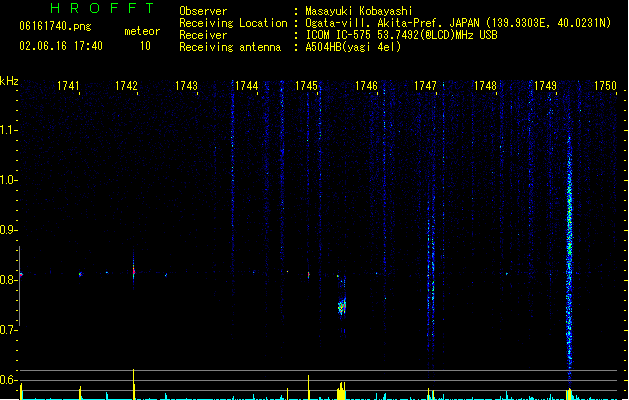Select the Ogata-vill. Akita-Pref. JAPAN coordinates text
The width and height of the screenshot is (629, 400).
[x=458, y=23]
